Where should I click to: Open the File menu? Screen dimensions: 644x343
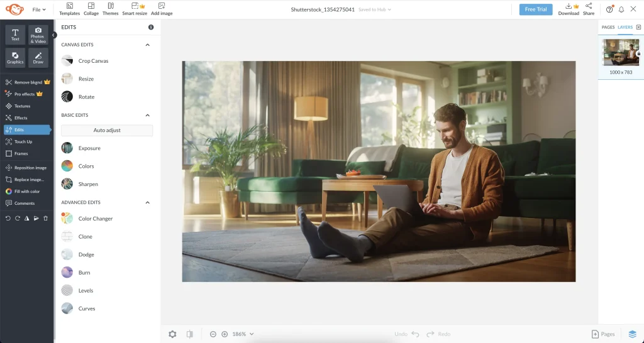coord(39,9)
